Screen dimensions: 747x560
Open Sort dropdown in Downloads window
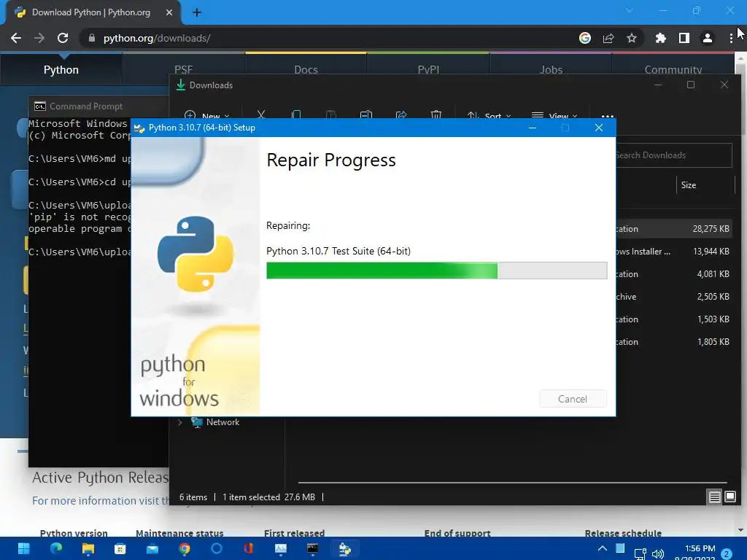pyautogui.click(x=489, y=115)
